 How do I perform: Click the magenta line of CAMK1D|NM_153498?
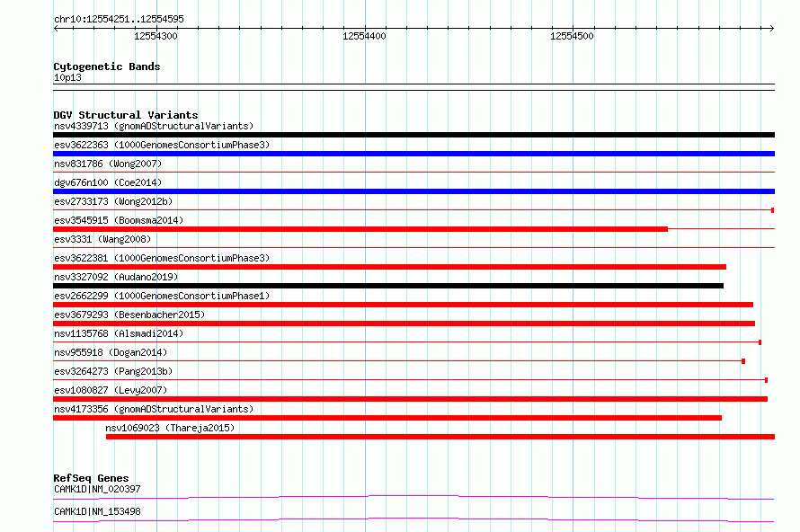click(413, 519)
